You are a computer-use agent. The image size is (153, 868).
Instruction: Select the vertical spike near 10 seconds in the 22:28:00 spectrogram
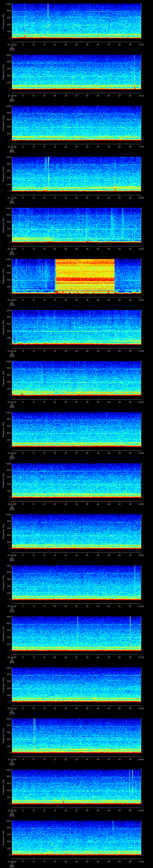34,733
